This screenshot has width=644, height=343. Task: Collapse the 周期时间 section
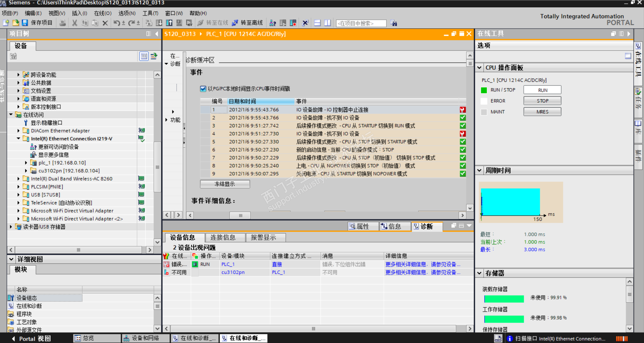coord(480,170)
